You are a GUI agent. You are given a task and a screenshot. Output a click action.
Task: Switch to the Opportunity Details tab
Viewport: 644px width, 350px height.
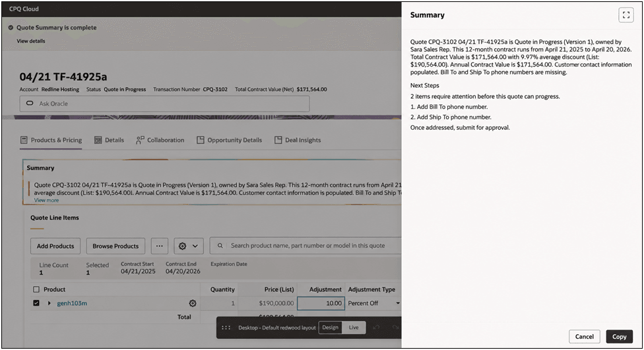click(229, 140)
